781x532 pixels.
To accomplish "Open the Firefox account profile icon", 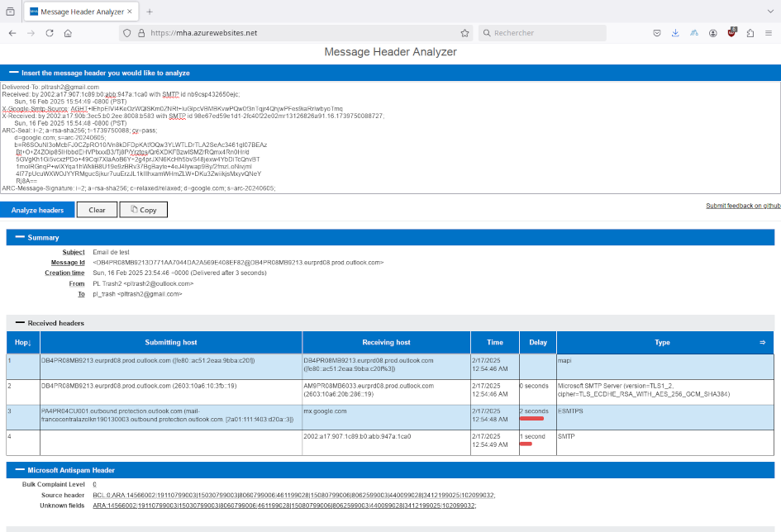I will click(x=712, y=33).
